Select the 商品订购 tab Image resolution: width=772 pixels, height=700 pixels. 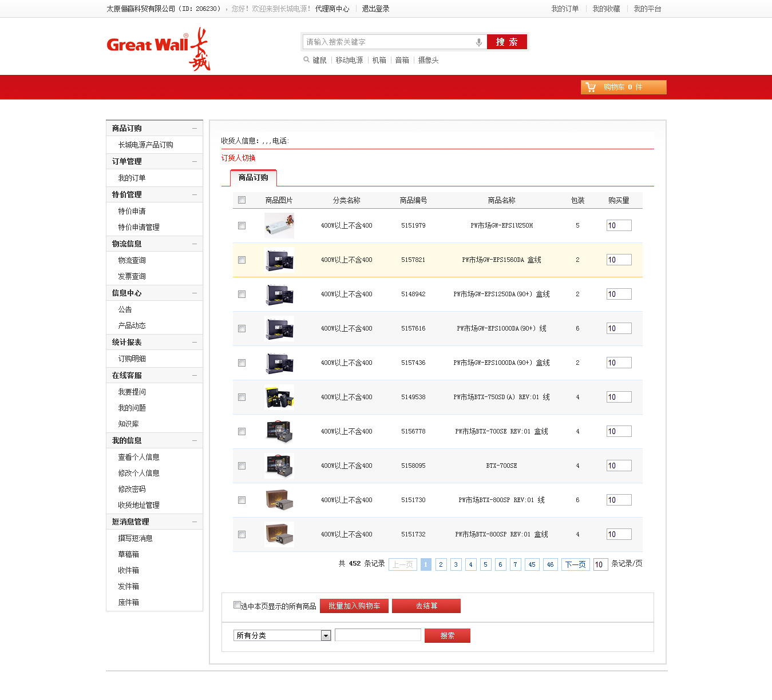point(253,178)
